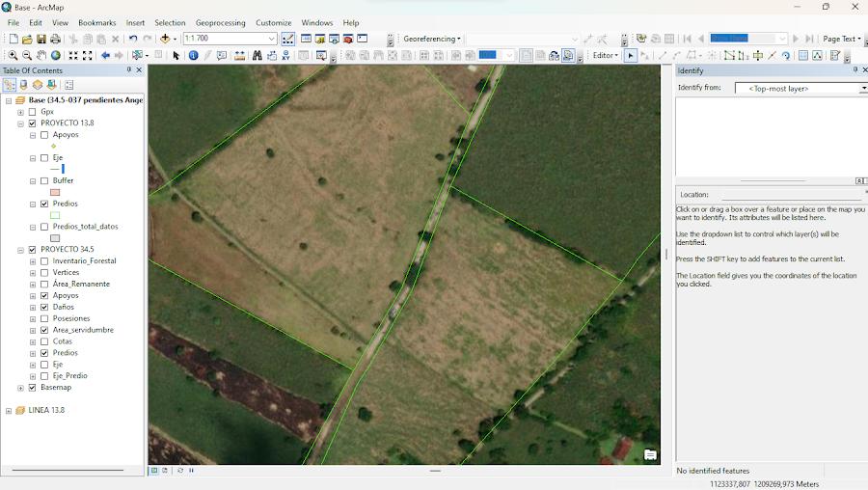
Task: Open the map scale dropdown
Action: [271, 39]
